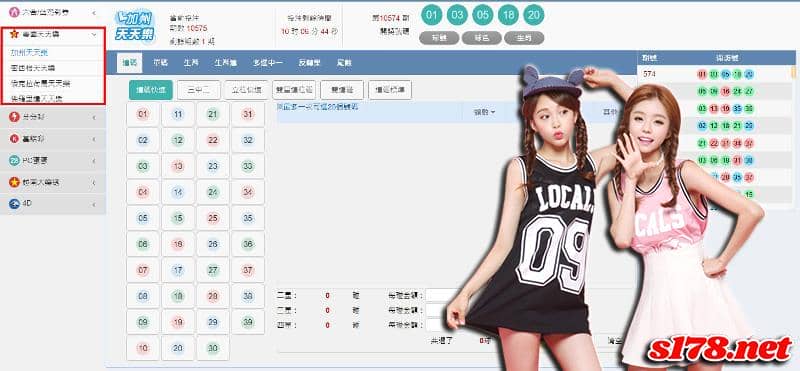Click the pink icon of the top sidebar category
Image resolution: width=800 pixels, height=371 pixels.
coord(14,12)
